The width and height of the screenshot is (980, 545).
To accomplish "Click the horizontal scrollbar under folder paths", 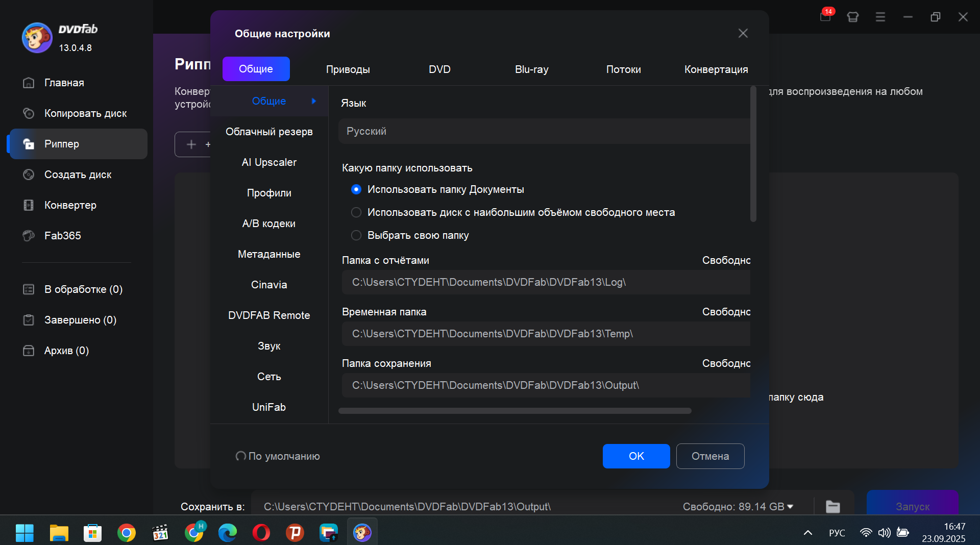I will (x=515, y=411).
